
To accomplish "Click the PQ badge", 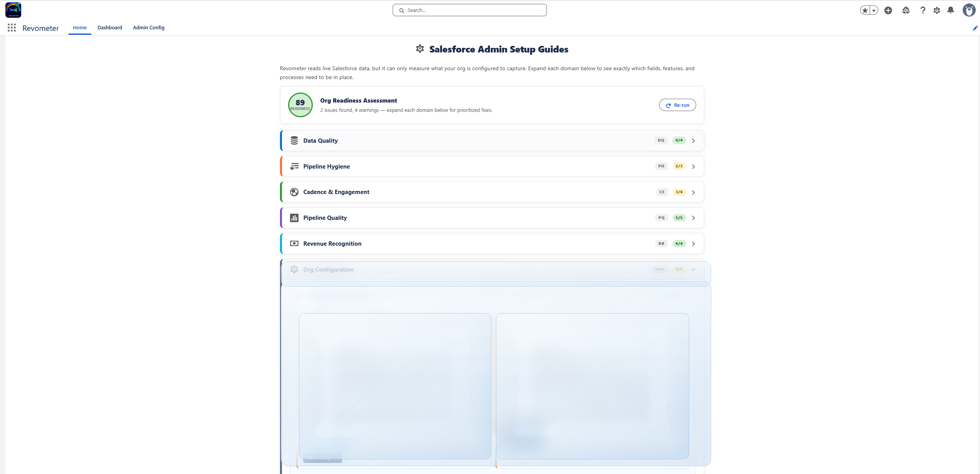I will pyautogui.click(x=661, y=218).
